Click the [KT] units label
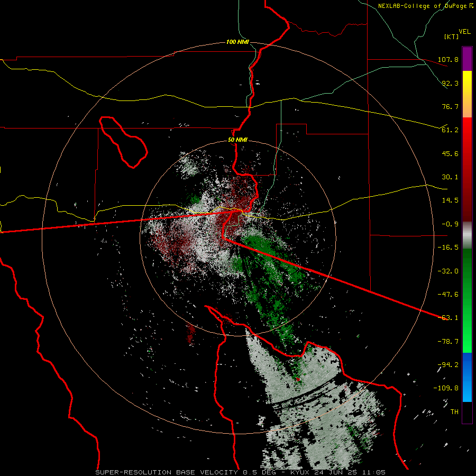Screen dimensions: 476x476 click(x=452, y=36)
